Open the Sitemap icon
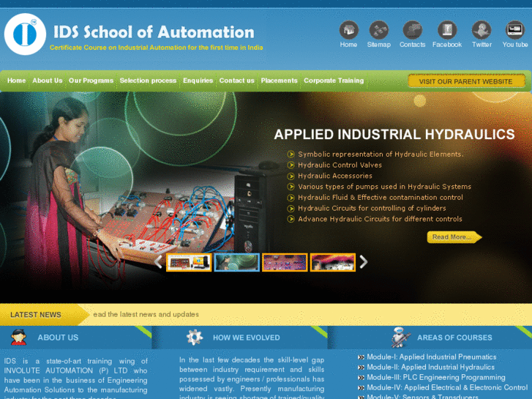Image resolution: width=532 pixels, height=399 pixels. [x=378, y=30]
